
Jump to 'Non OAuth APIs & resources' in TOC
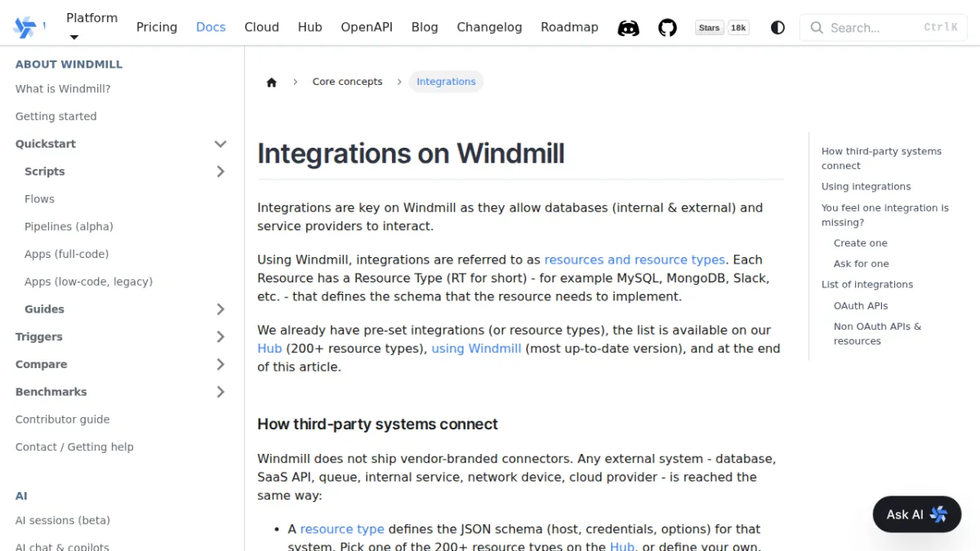[877, 334]
